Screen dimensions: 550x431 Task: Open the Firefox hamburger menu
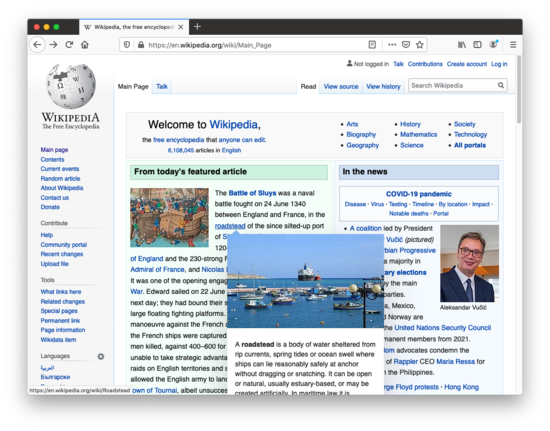coord(513,45)
